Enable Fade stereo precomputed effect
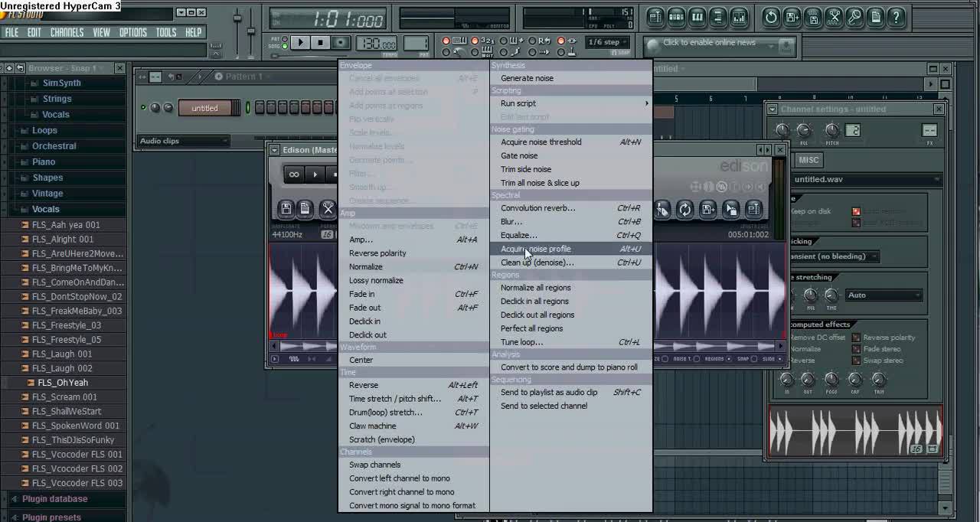This screenshot has width=980, height=522. [877, 349]
